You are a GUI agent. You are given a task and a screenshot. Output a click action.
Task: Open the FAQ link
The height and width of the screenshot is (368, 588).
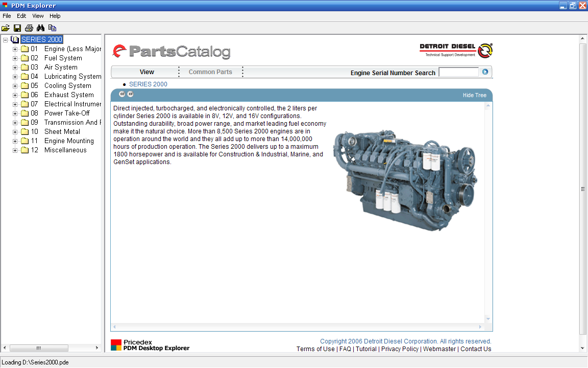tap(345, 349)
